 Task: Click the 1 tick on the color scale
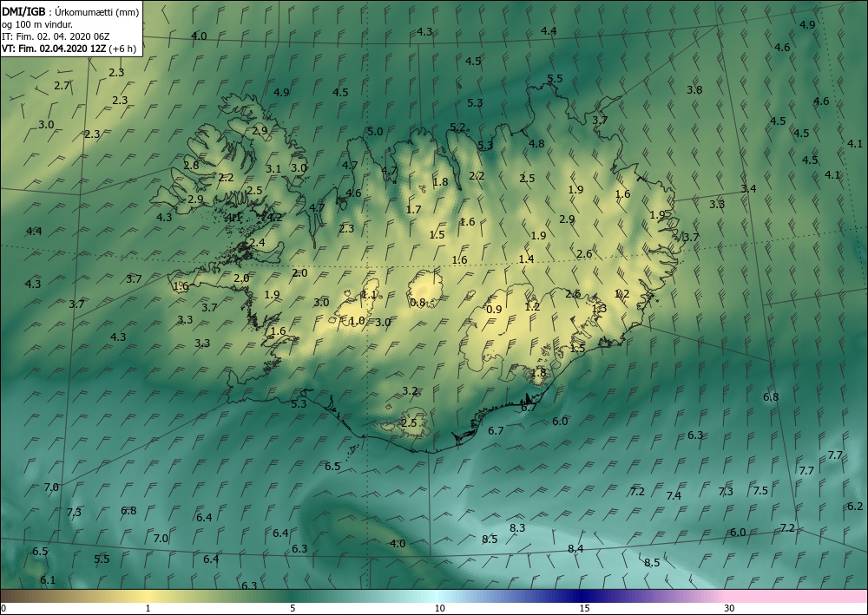click(148, 608)
